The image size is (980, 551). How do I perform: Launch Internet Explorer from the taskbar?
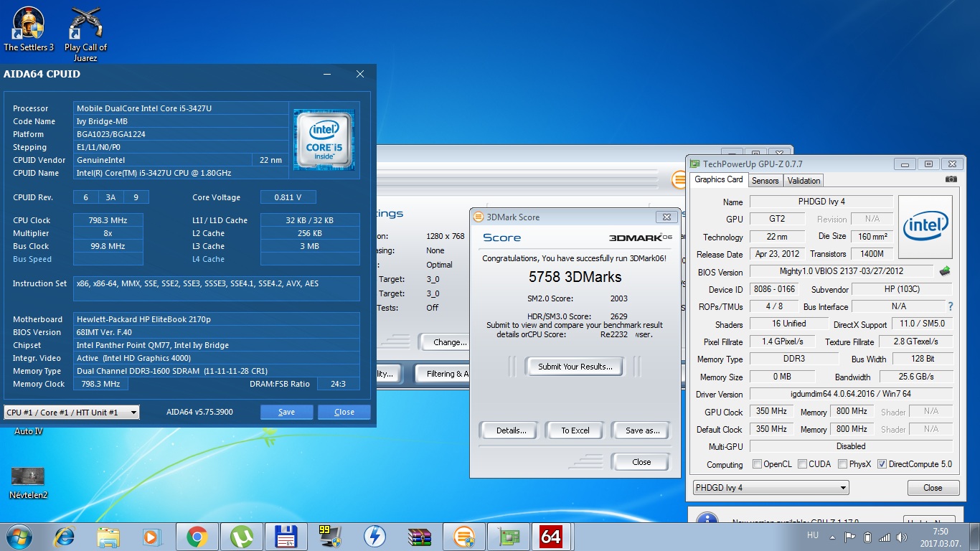coord(65,537)
